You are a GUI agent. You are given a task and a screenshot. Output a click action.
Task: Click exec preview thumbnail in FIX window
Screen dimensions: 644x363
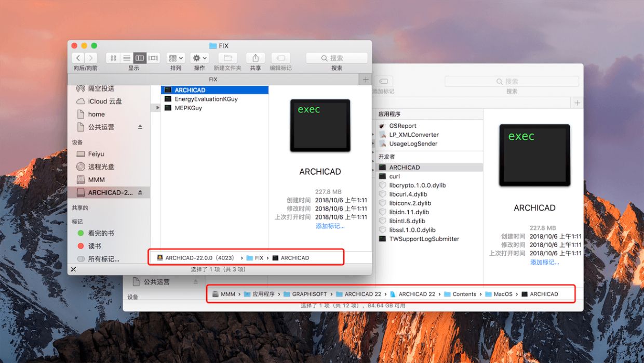[320, 125]
